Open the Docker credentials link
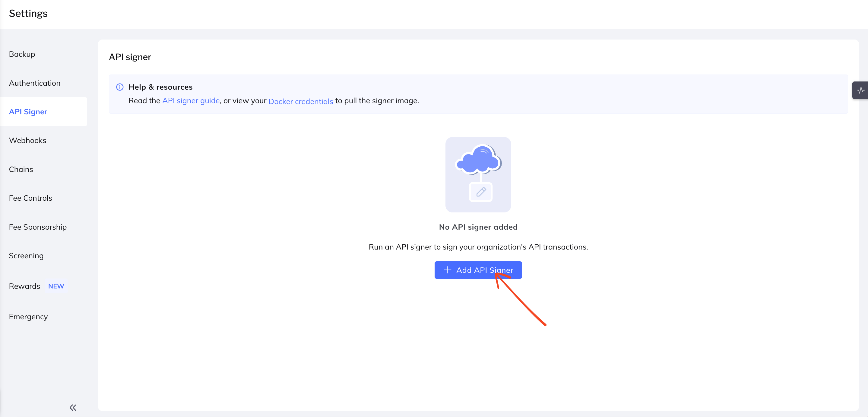Screen dimensions: 868x417 point(301,101)
